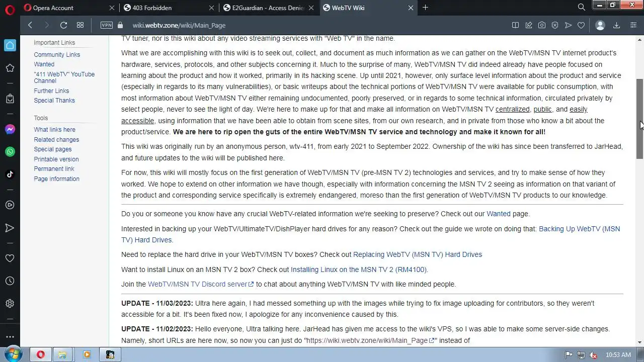Open My Flow send arrow in address bar

568,25
